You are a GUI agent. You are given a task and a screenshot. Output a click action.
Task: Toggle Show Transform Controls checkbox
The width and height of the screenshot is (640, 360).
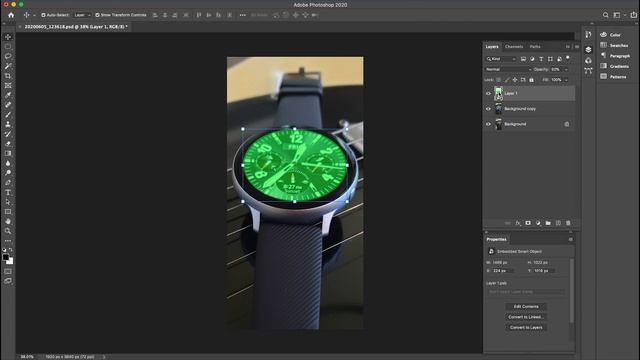tap(97, 15)
